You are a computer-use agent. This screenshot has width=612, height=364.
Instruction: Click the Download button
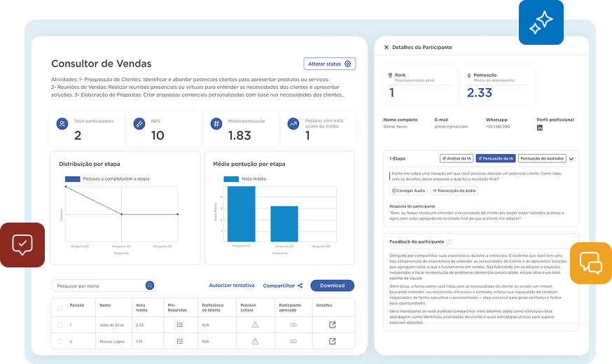point(332,286)
